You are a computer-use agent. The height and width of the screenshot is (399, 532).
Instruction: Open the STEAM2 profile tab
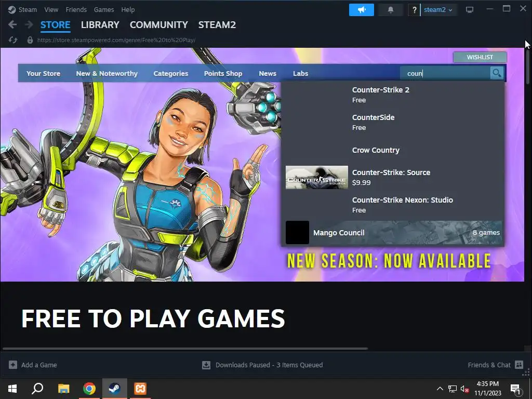click(217, 25)
